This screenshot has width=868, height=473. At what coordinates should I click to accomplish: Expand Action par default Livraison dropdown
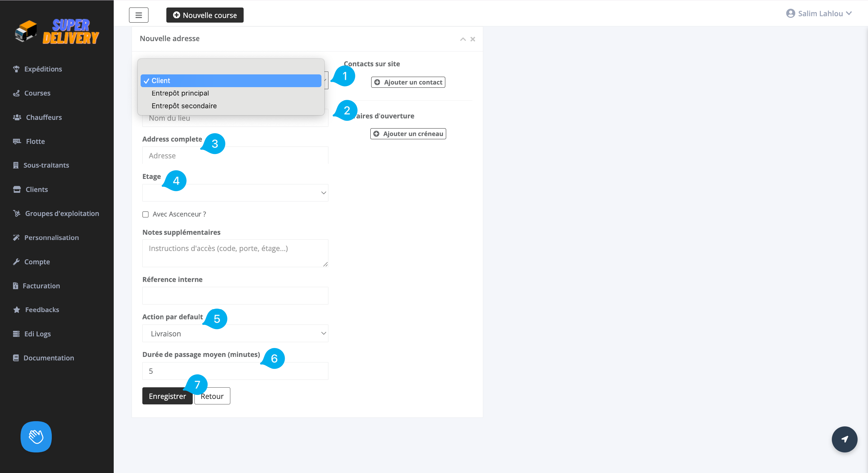click(x=235, y=333)
